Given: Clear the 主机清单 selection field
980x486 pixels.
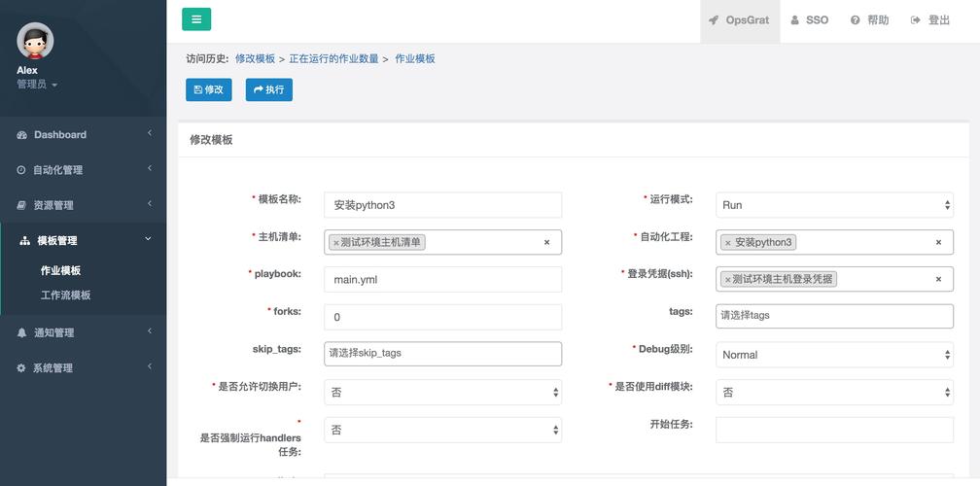Looking at the screenshot, I should click(546, 242).
